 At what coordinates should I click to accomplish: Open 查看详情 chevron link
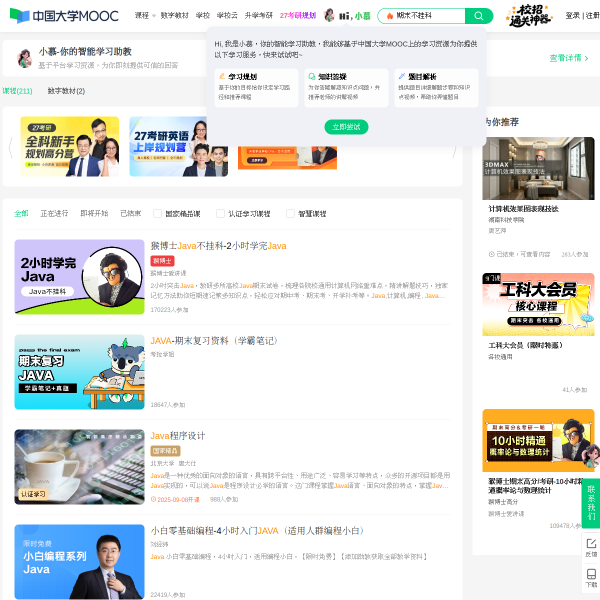click(569, 58)
